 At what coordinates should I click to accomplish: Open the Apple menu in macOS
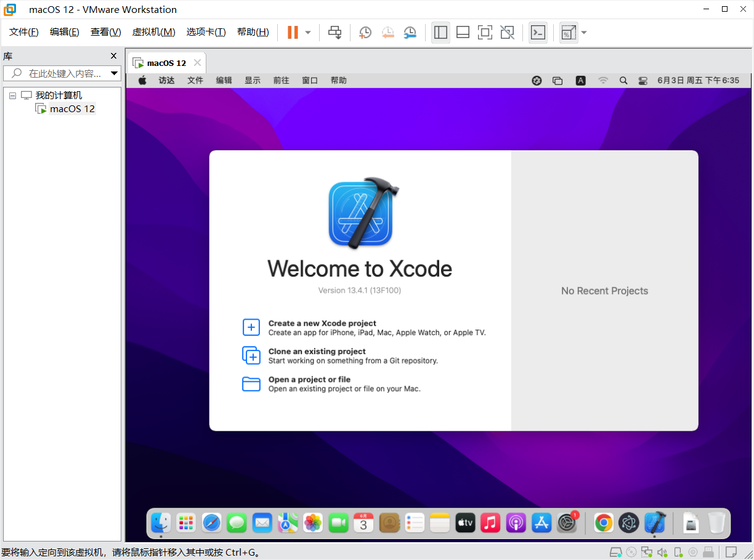point(142,80)
